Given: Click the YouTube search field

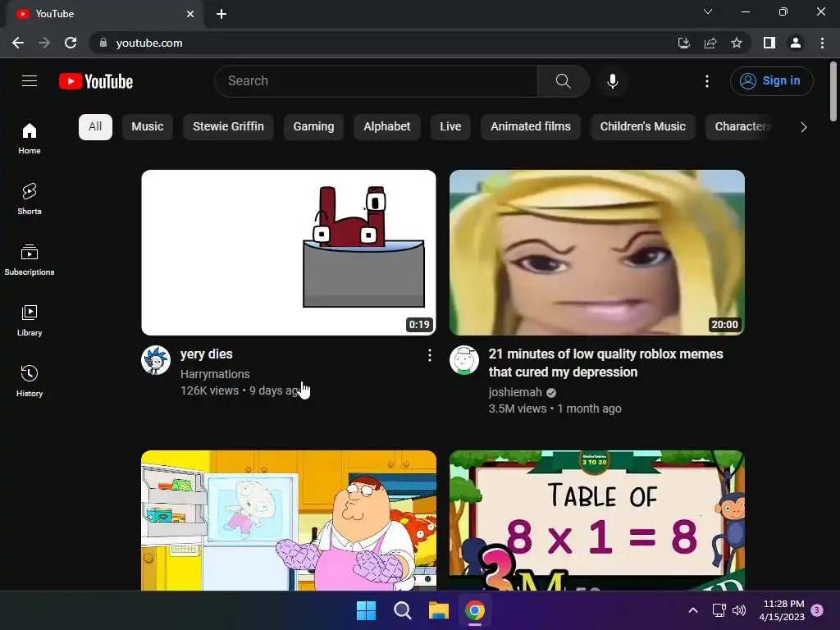Looking at the screenshot, I should tap(376, 81).
